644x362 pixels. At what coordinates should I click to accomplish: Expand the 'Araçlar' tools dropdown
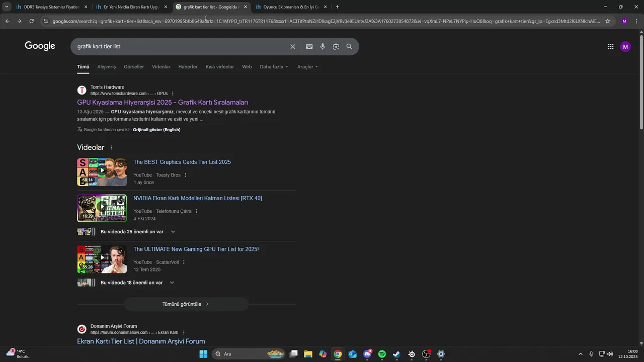(307, 67)
